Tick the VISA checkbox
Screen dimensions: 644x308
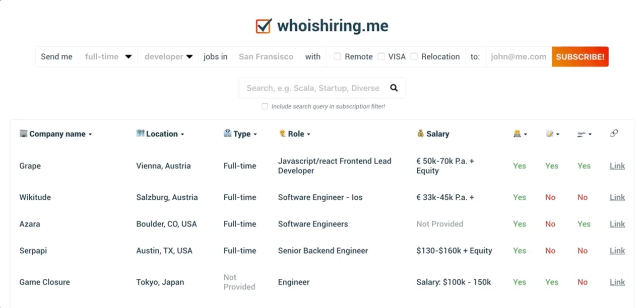381,56
